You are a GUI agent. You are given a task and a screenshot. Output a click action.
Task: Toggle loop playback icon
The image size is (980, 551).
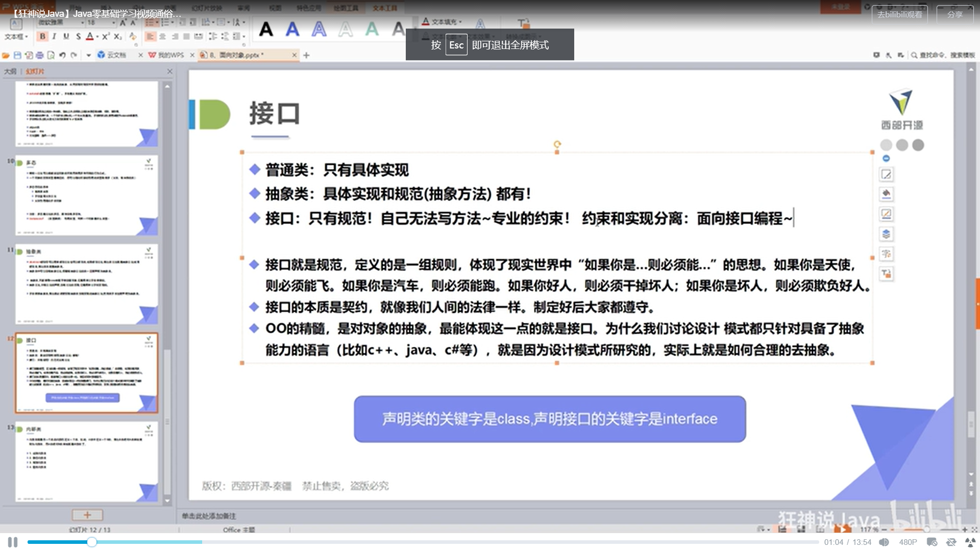[951, 542]
